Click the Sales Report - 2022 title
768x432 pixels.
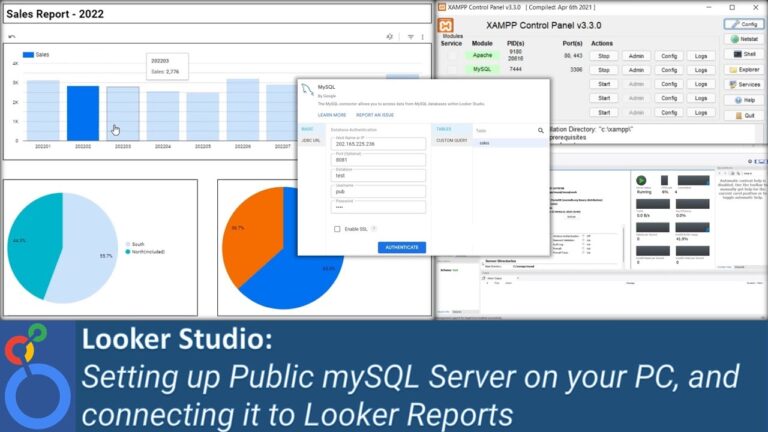pos(55,14)
